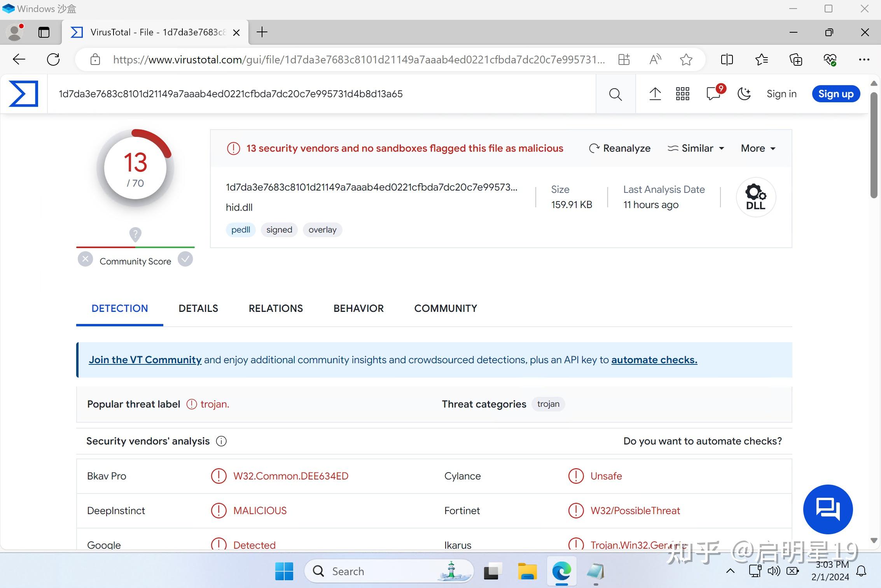Image resolution: width=881 pixels, height=588 pixels.
Task: Select the overlay tag
Action: pyautogui.click(x=322, y=230)
